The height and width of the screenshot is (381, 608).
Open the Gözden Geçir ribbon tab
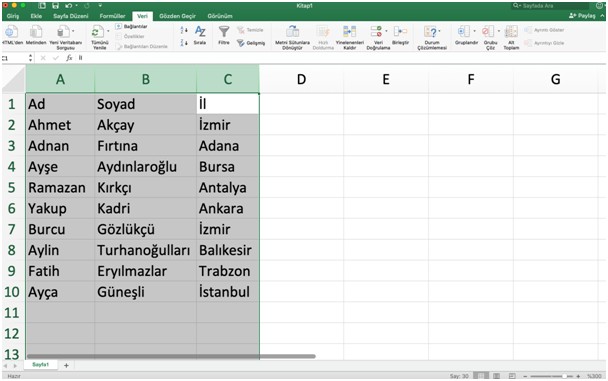coord(177,16)
